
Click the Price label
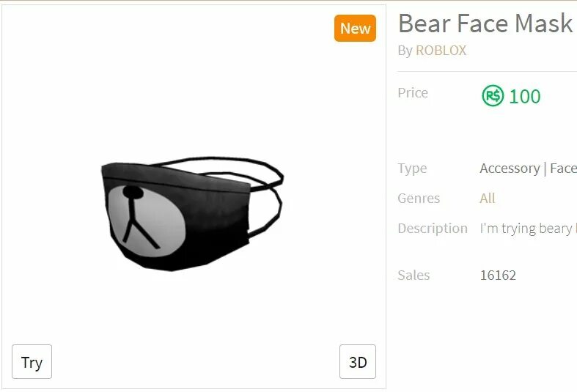(x=413, y=92)
